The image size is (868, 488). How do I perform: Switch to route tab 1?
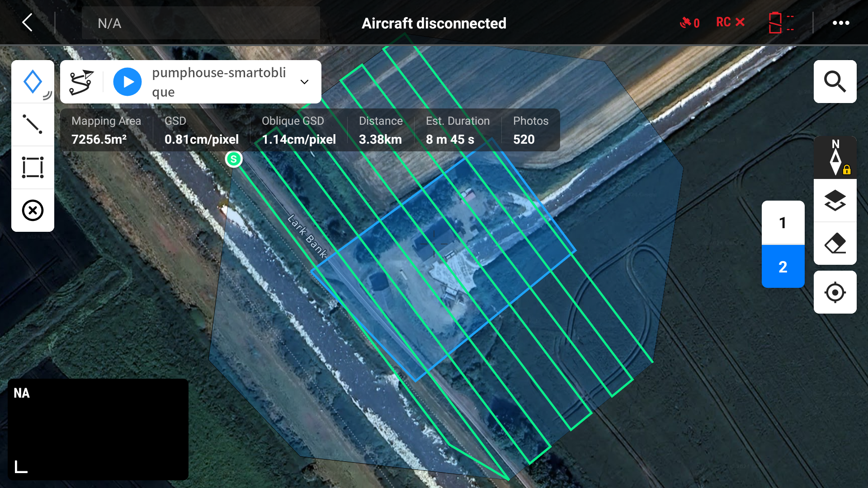[x=783, y=223]
